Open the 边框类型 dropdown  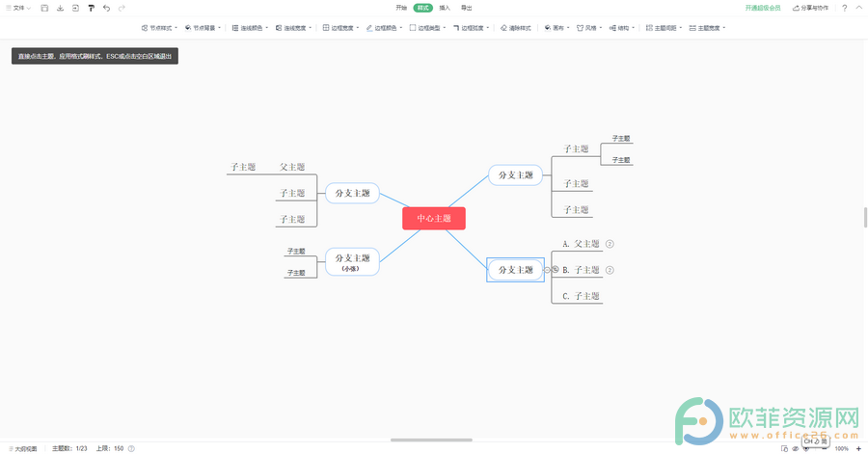(x=427, y=28)
